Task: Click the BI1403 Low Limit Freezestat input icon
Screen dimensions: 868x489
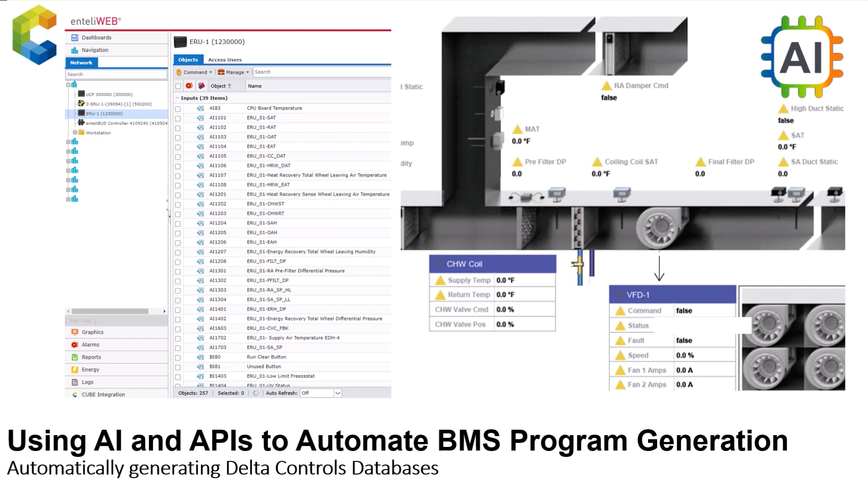Action: coord(200,376)
